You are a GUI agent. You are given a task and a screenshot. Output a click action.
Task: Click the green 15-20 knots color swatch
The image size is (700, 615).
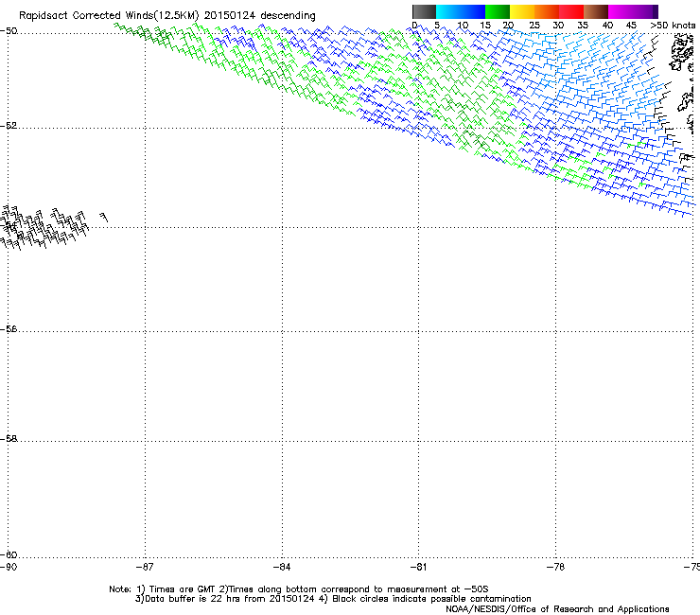click(498, 11)
